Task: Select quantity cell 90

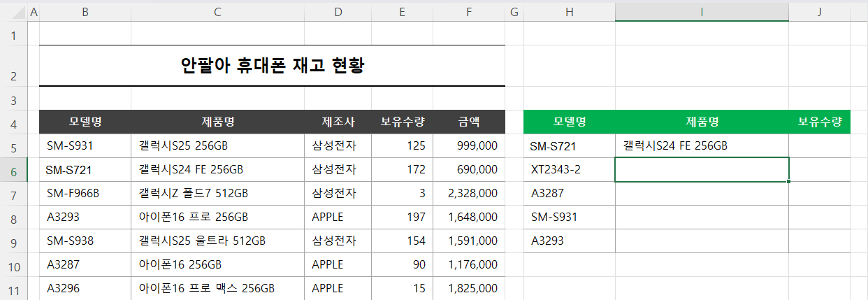Action: tap(402, 264)
